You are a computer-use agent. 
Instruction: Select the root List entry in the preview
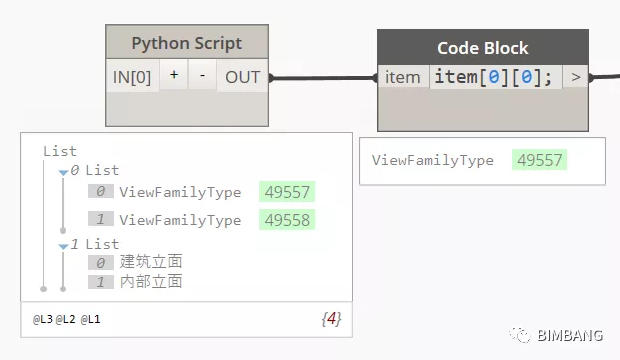[x=60, y=151]
